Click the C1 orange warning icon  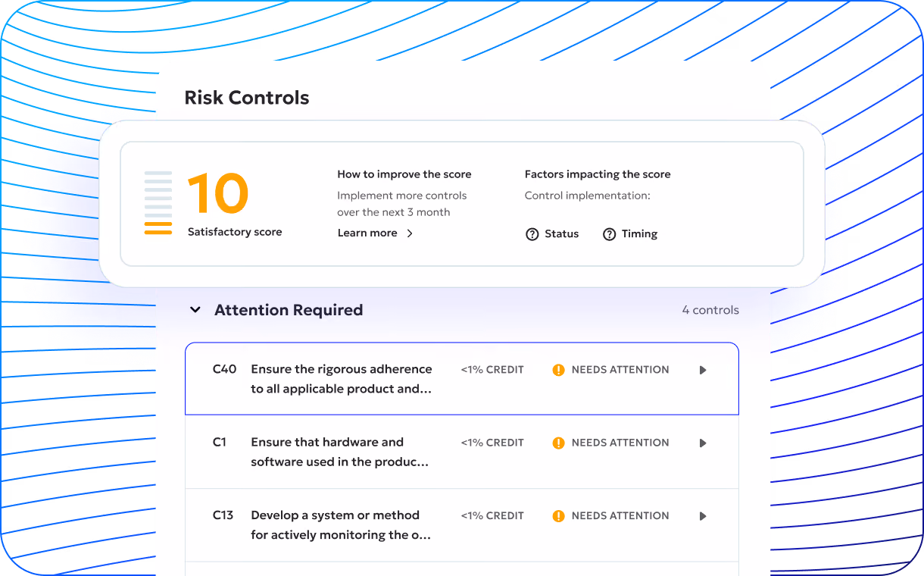558,443
